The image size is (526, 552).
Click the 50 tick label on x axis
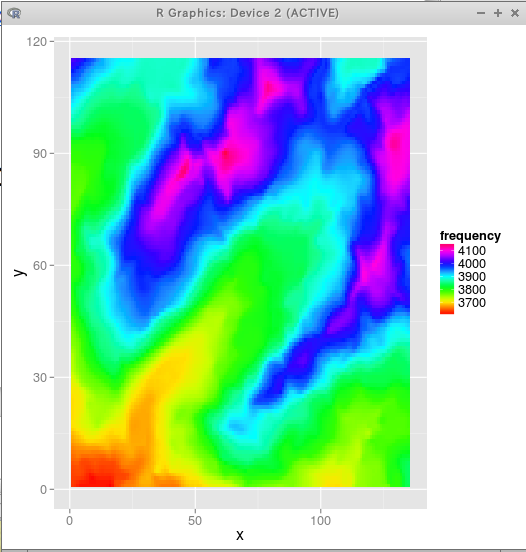point(195,521)
